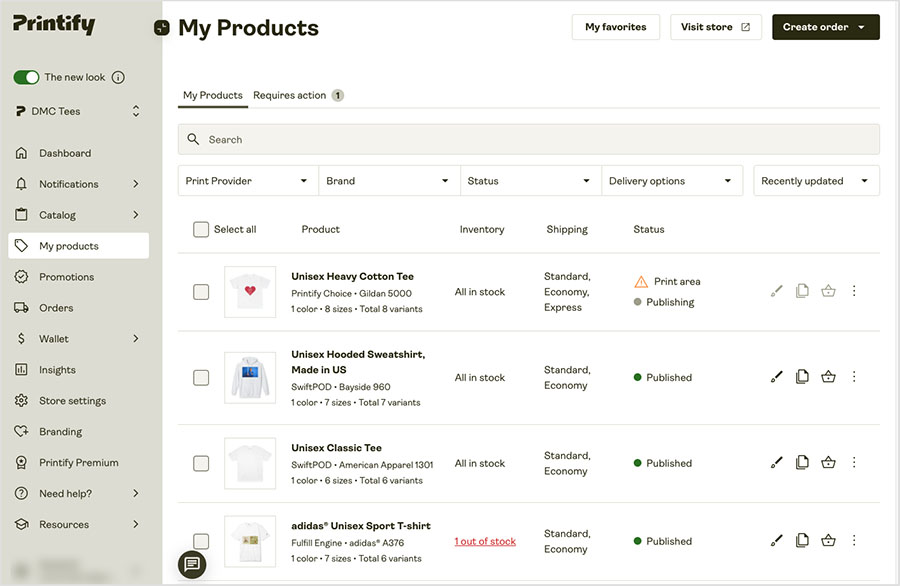Click the My favorites button
This screenshot has width=900, height=586.
(x=616, y=27)
